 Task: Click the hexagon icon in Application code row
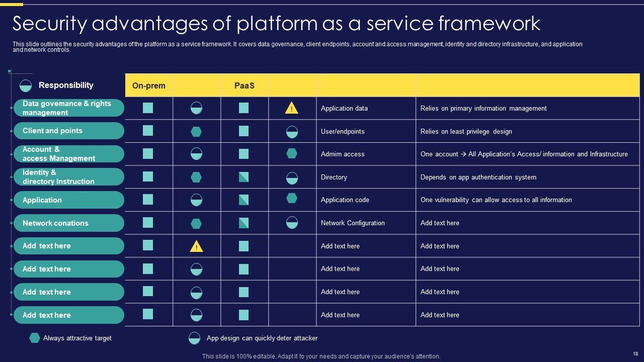(292, 198)
